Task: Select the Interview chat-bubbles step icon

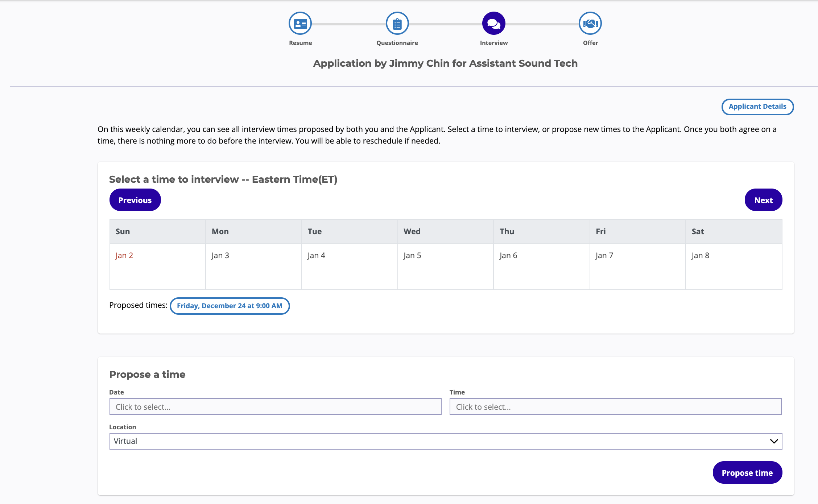Action: 493,24
